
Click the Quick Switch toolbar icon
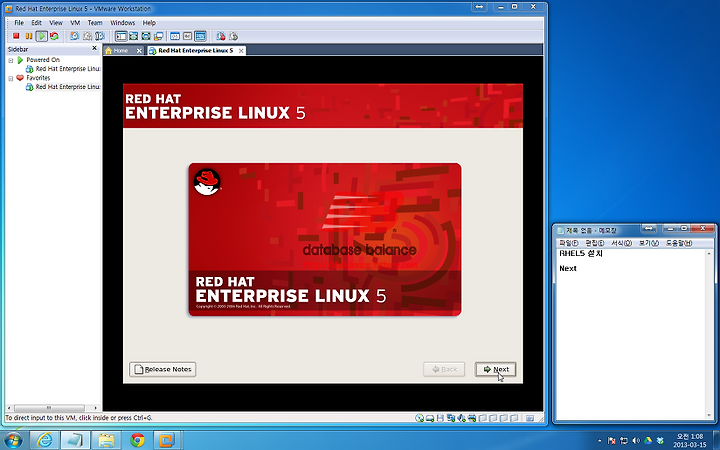pyautogui.click(x=134, y=36)
